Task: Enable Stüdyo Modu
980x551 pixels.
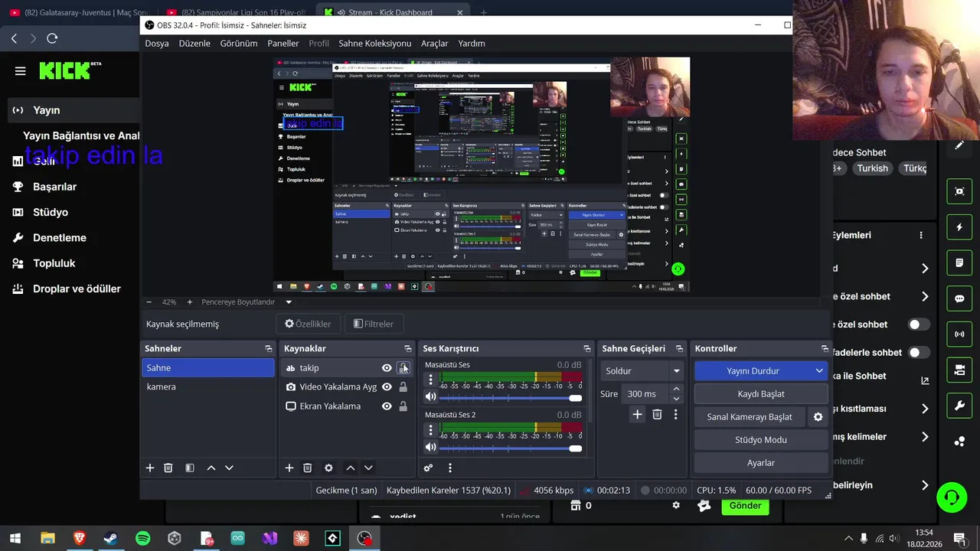Action: click(761, 440)
